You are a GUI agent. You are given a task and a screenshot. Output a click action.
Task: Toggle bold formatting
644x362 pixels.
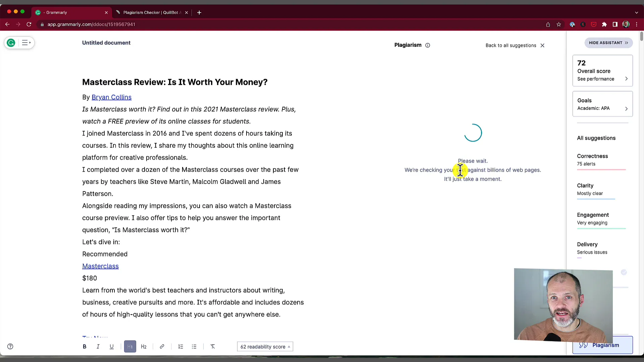(85, 347)
